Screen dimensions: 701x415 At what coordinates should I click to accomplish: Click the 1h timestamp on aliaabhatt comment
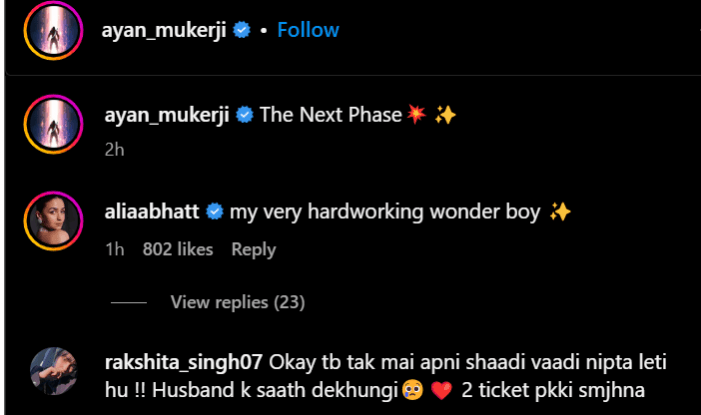click(113, 249)
